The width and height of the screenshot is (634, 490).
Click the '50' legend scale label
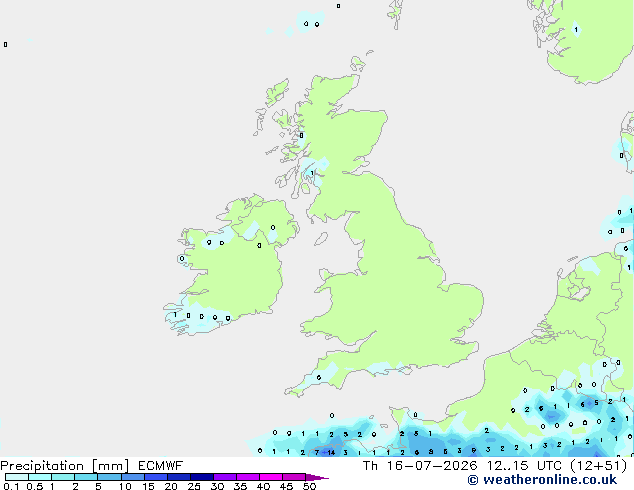(309, 486)
